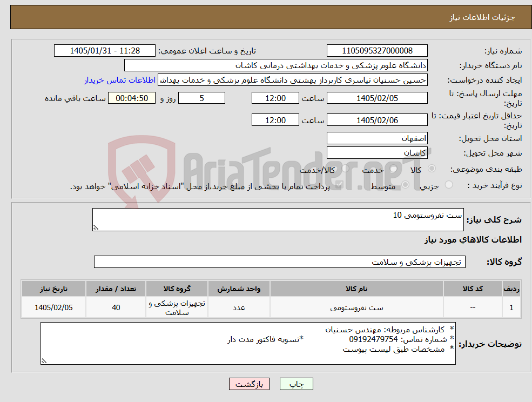The height and width of the screenshot is (402, 532).
Task: Click the buyer notes textarea
Action: point(248,344)
